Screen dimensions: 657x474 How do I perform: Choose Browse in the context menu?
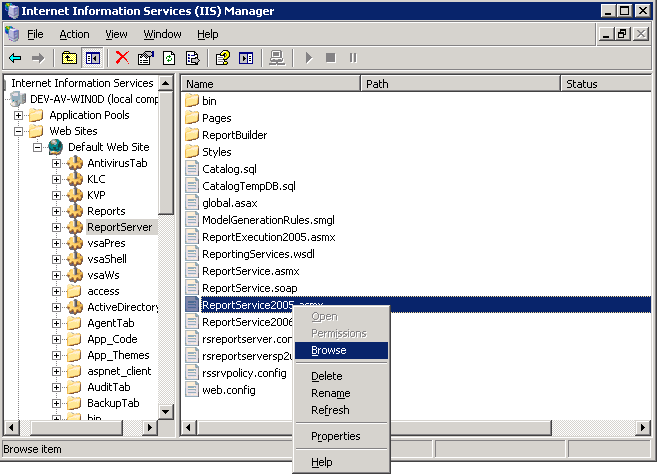point(328,350)
